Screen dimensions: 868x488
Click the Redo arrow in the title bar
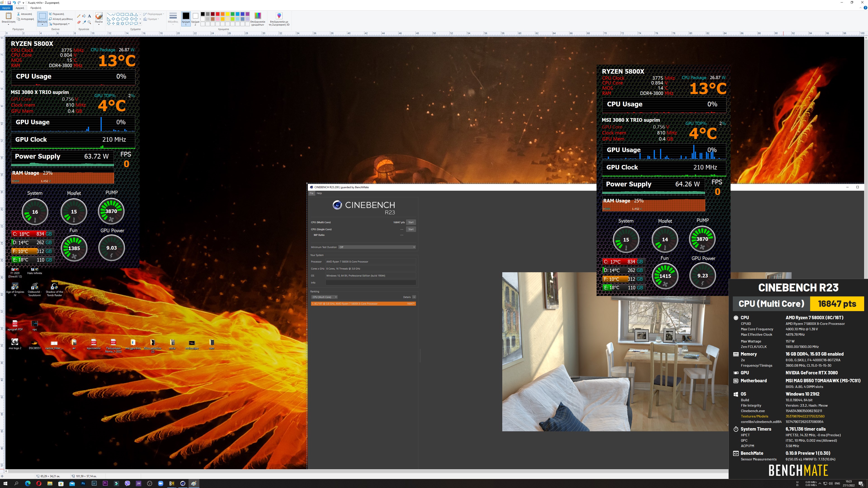[x=19, y=2]
